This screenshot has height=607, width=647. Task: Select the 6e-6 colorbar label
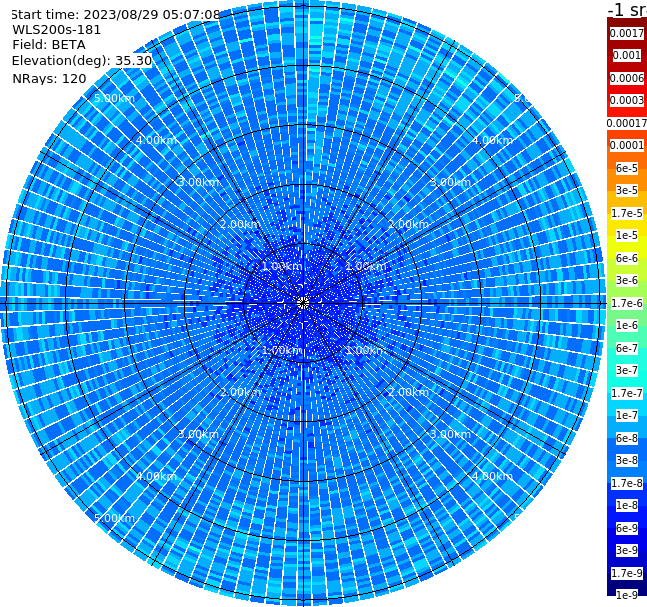pos(627,258)
